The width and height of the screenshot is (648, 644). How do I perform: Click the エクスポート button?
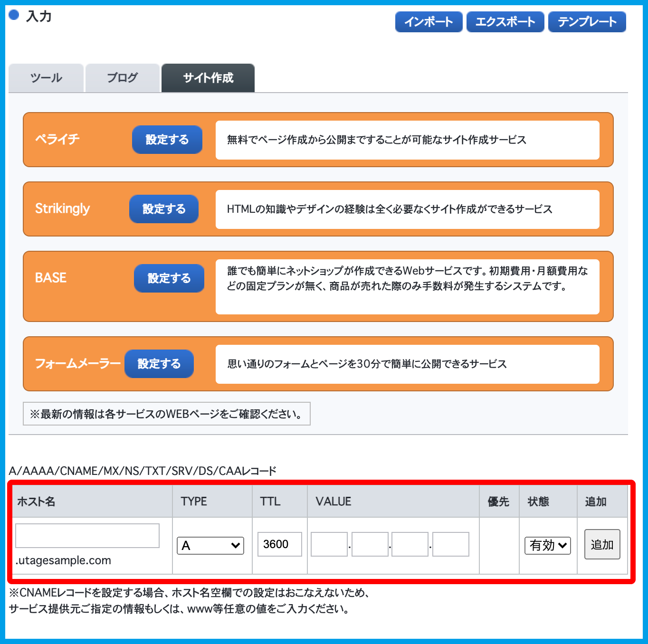[x=505, y=22]
